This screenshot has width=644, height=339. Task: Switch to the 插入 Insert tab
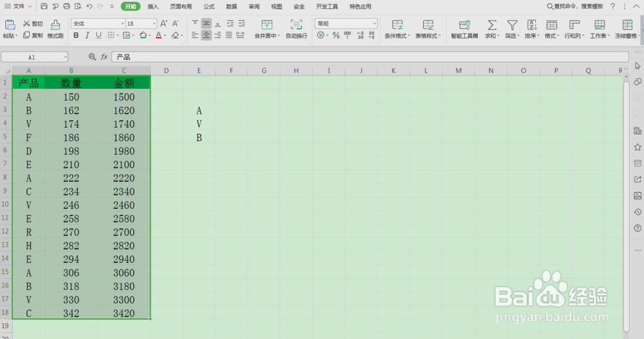coord(153,6)
